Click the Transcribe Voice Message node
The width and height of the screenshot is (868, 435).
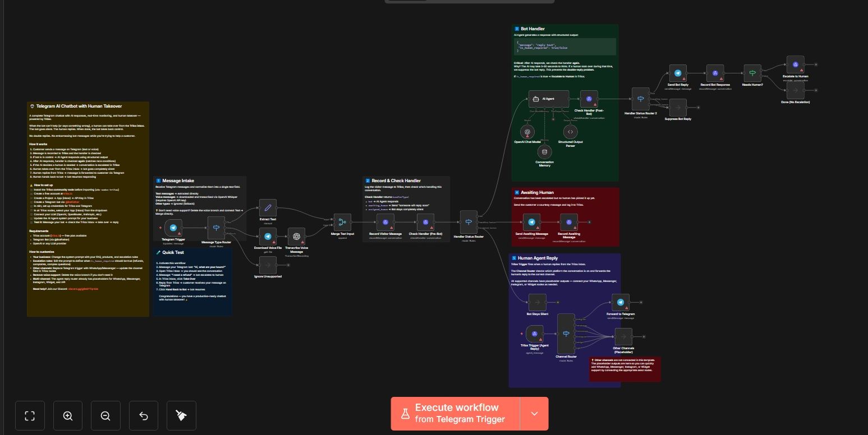click(296, 236)
